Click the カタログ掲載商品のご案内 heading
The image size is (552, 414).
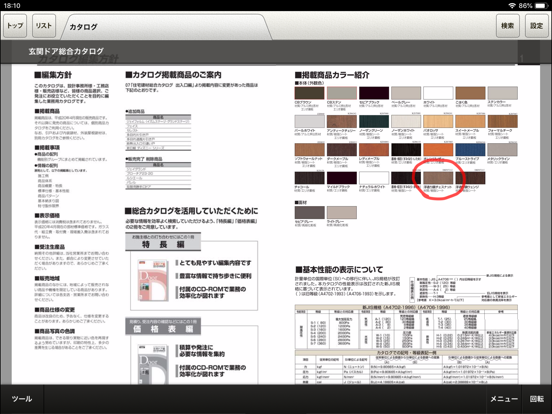click(x=173, y=75)
